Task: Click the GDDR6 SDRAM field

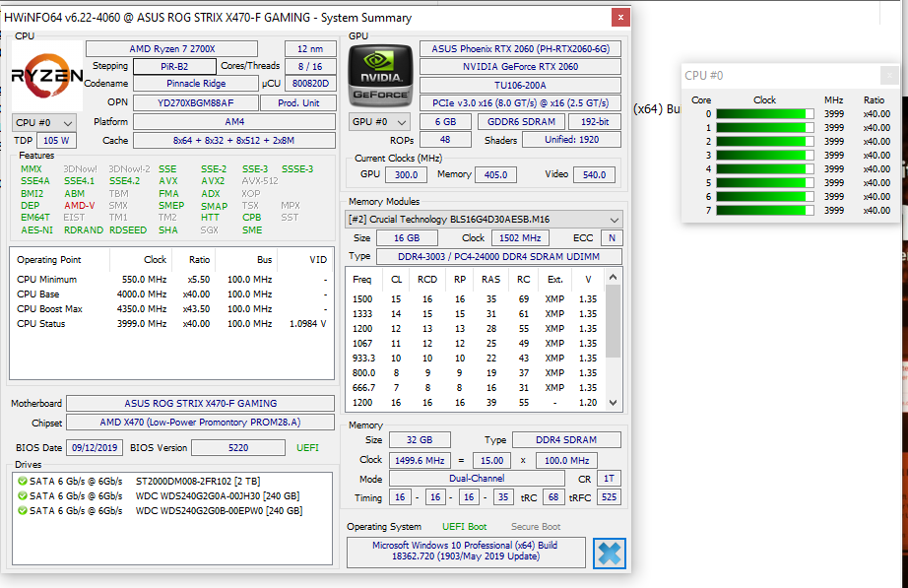Action: 521,122
